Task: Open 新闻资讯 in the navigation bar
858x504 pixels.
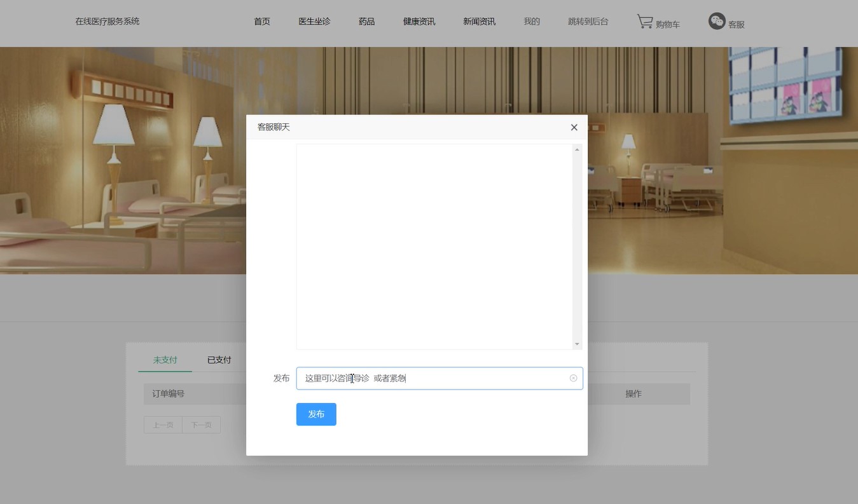Action: click(479, 22)
